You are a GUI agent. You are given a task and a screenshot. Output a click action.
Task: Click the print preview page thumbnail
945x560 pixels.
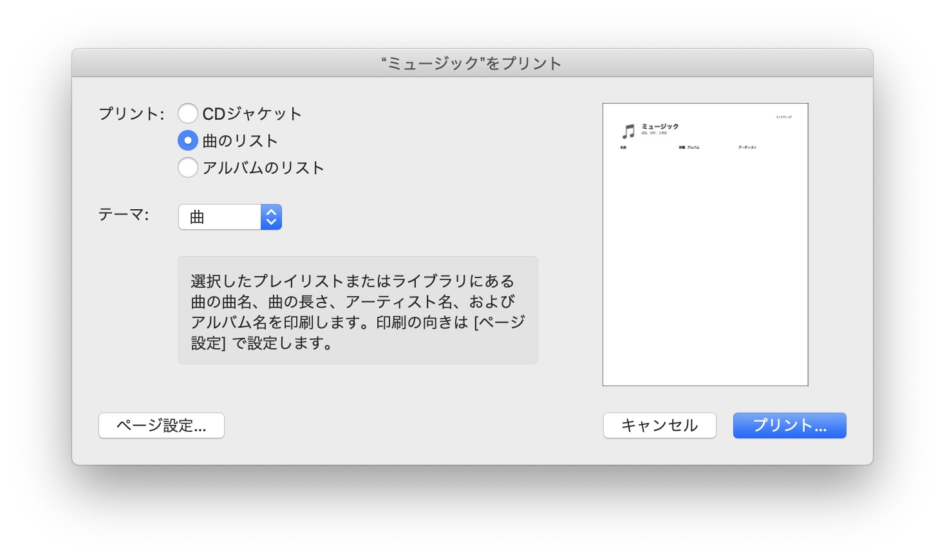(x=706, y=245)
